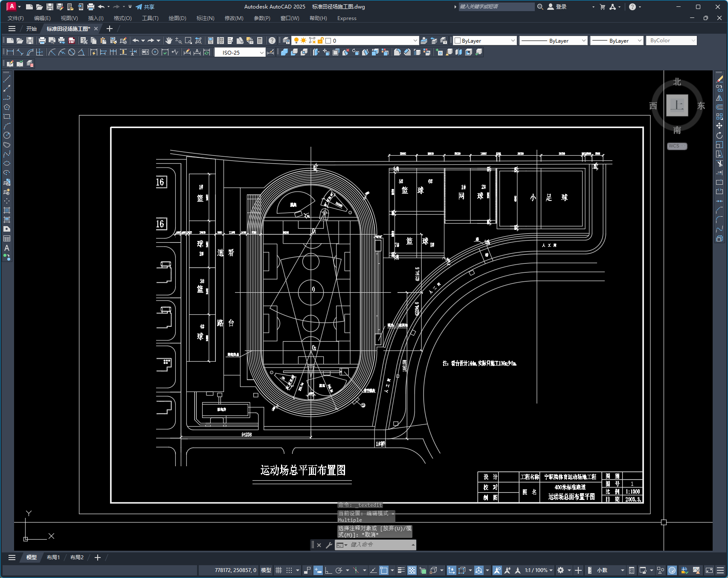Toggle the layer on/off light bulb
This screenshot has height=578, width=728.
pos(296,41)
